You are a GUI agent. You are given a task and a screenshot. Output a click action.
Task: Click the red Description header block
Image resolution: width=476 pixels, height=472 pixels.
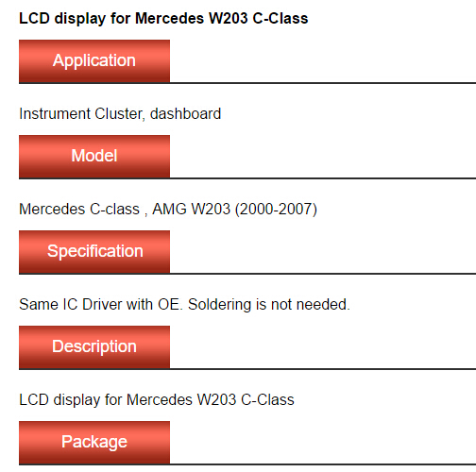[x=94, y=347]
